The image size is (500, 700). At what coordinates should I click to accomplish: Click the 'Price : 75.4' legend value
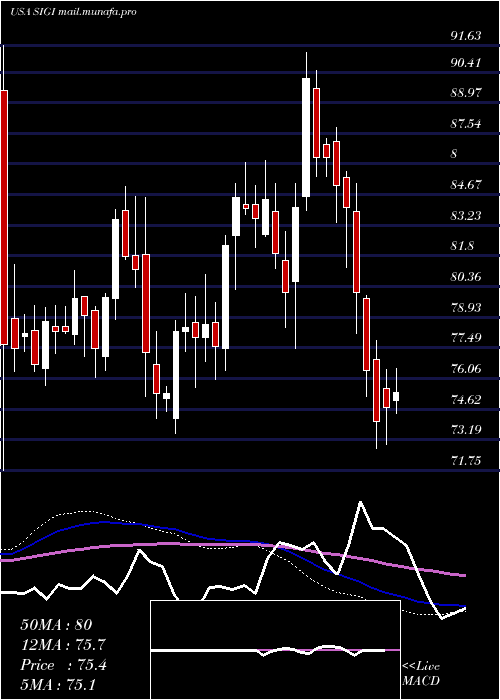click(x=63, y=665)
